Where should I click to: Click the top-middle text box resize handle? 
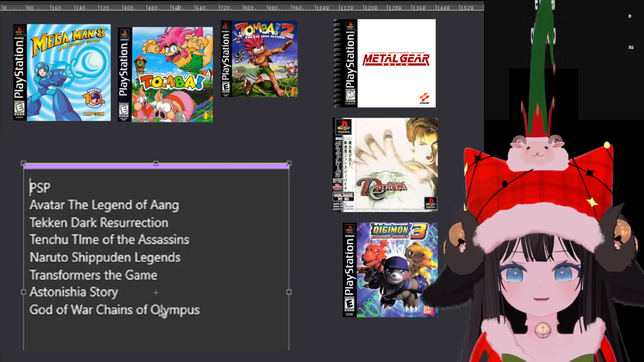pyautogui.click(x=156, y=163)
